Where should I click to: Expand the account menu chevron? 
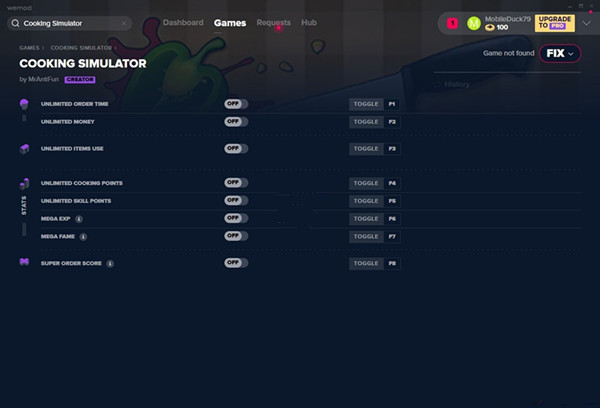tap(586, 23)
